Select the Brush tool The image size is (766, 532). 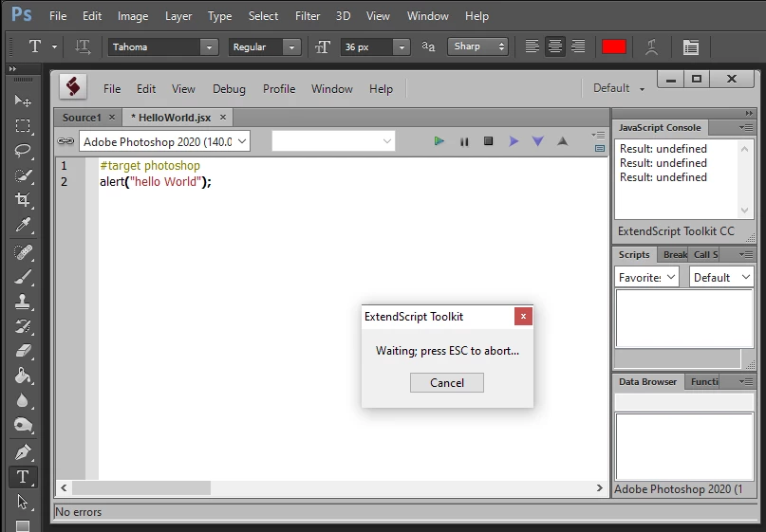(23, 277)
